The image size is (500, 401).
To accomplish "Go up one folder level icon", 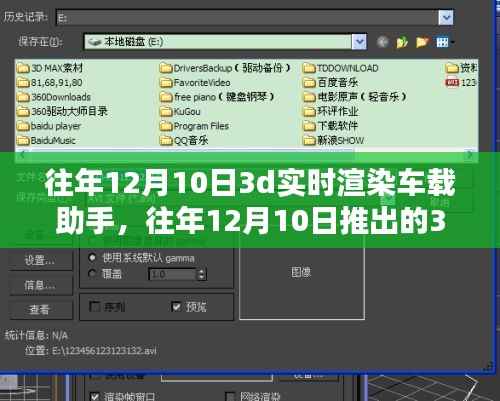I will 402,42.
